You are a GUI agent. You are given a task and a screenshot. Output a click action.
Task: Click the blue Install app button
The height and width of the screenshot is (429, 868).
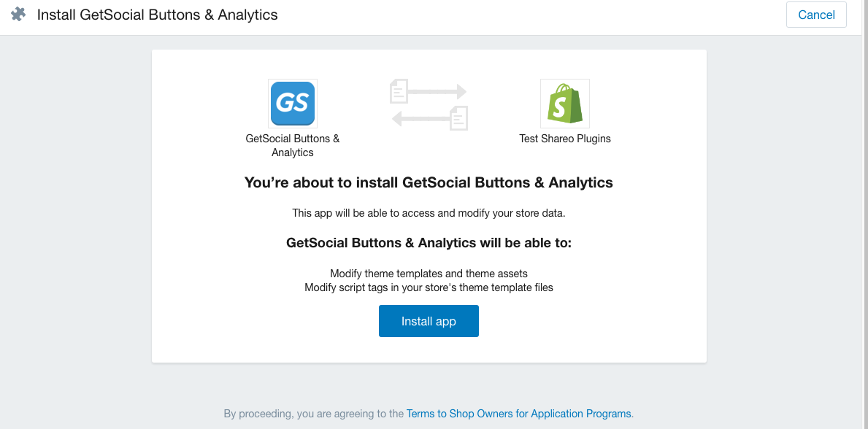(x=429, y=321)
